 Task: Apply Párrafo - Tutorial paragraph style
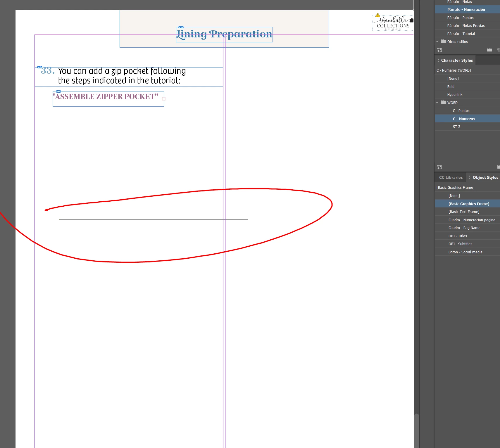pyautogui.click(x=467, y=34)
